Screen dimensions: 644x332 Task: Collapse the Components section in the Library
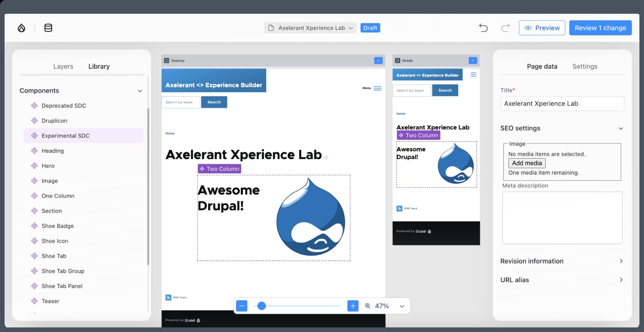(140, 90)
